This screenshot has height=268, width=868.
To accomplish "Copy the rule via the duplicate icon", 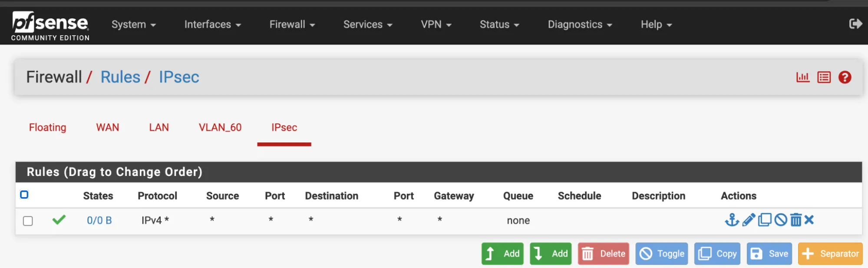I will tap(765, 220).
